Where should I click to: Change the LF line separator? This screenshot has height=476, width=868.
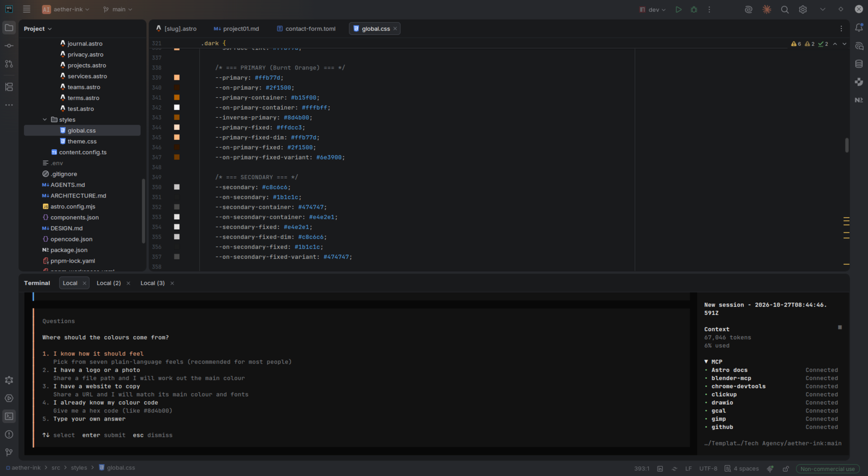(688, 468)
